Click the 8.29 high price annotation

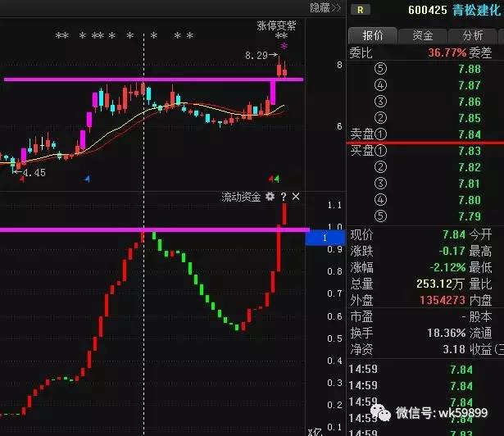[x=257, y=55]
